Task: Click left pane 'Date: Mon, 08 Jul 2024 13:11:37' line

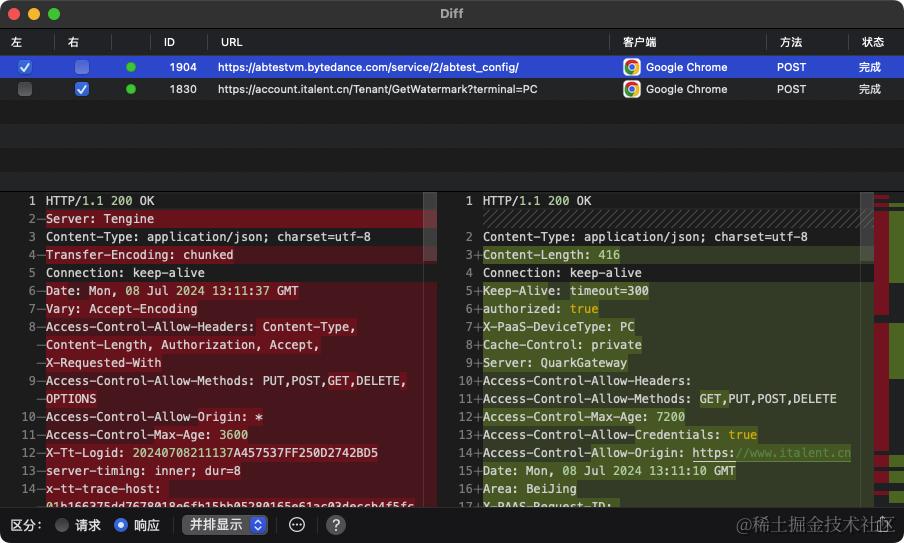Action: [x=172, y=291]
